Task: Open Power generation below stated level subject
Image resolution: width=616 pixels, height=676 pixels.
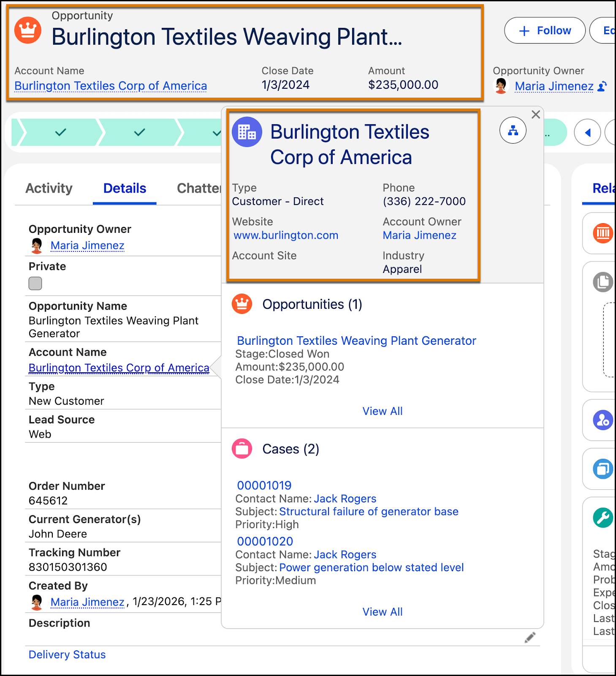Action: (x=372, y=567)
